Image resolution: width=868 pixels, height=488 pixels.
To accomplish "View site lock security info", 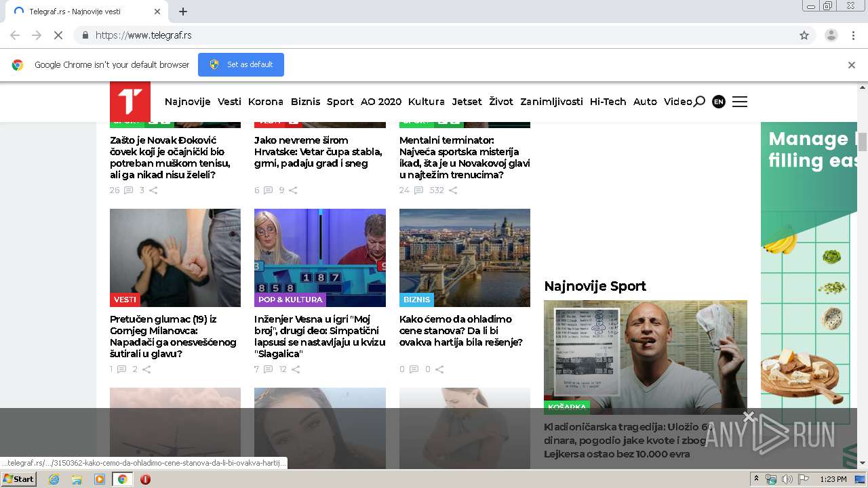I will [85, 35].
